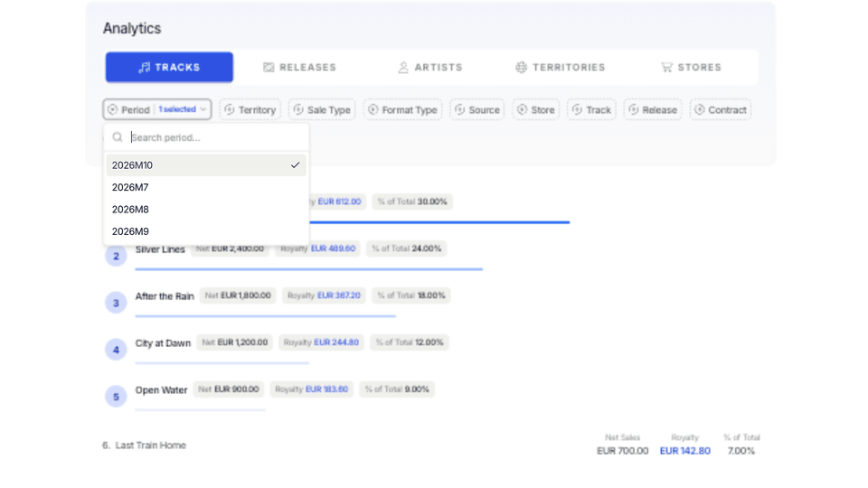Click the top track royalty EUR 612.00
868x488 pixels.
[339, 202]
